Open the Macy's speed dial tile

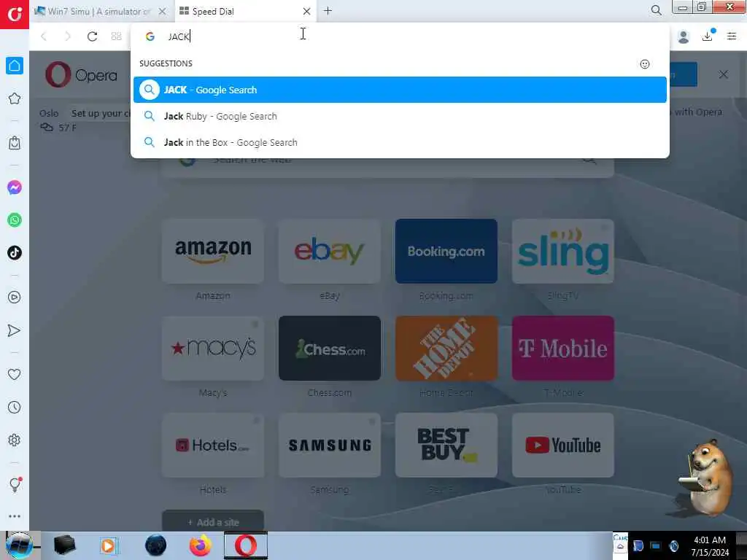click(x=213, y=348)
